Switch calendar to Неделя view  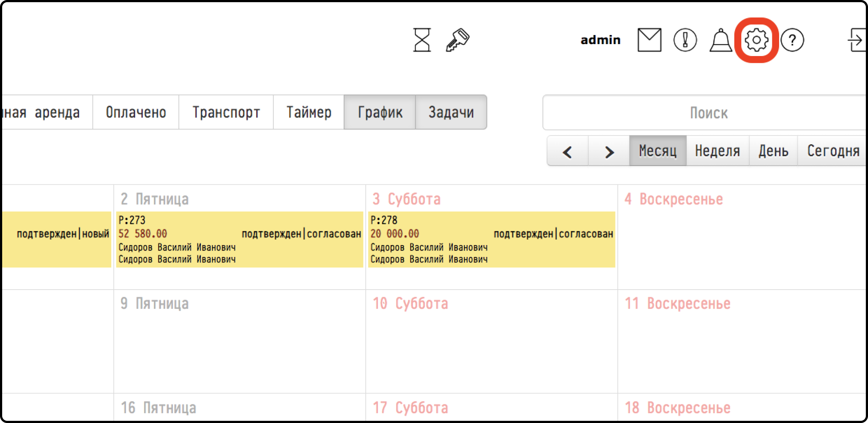pos(718,151)
